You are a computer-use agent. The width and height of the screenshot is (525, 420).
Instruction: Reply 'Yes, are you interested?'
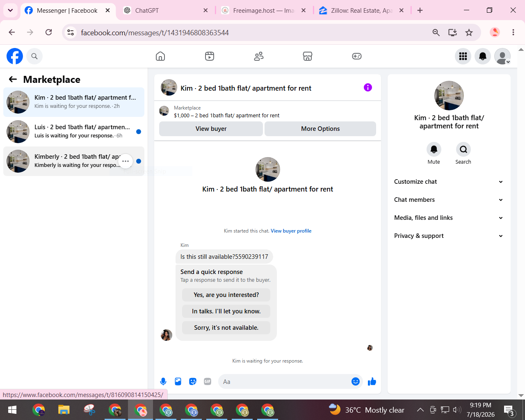(x=226, y=295)
